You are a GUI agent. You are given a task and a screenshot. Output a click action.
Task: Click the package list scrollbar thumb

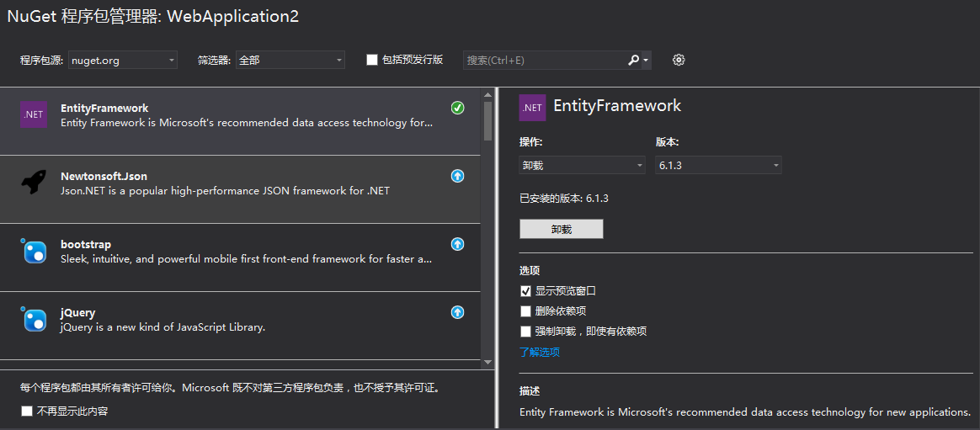coord(488,120)
